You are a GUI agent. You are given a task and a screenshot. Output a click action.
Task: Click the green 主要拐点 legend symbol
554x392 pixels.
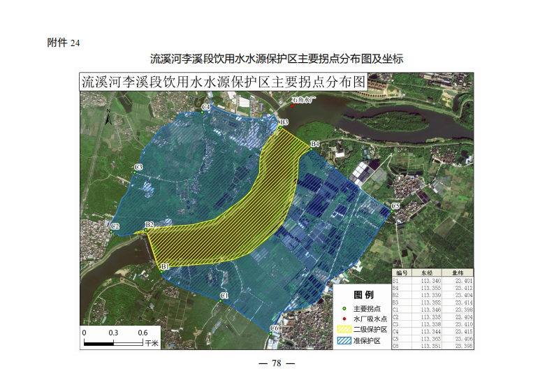(343, 309)
